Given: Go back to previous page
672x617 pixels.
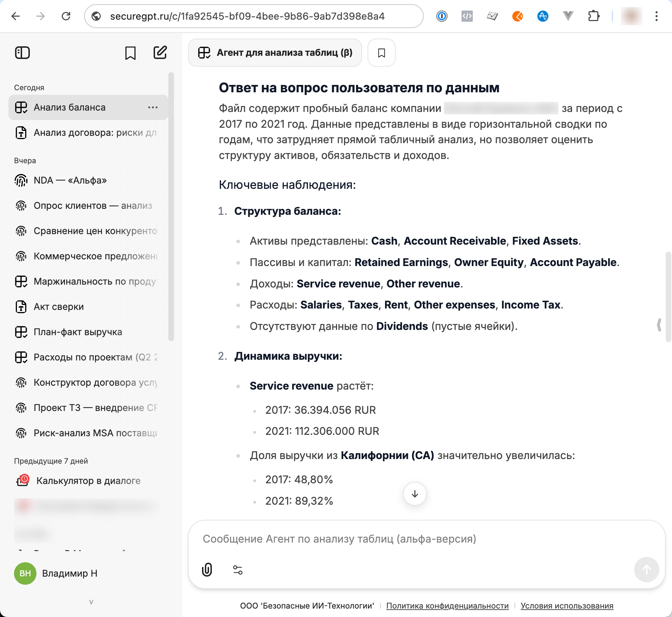Looking at the screenshot, I should click(16, 16).
